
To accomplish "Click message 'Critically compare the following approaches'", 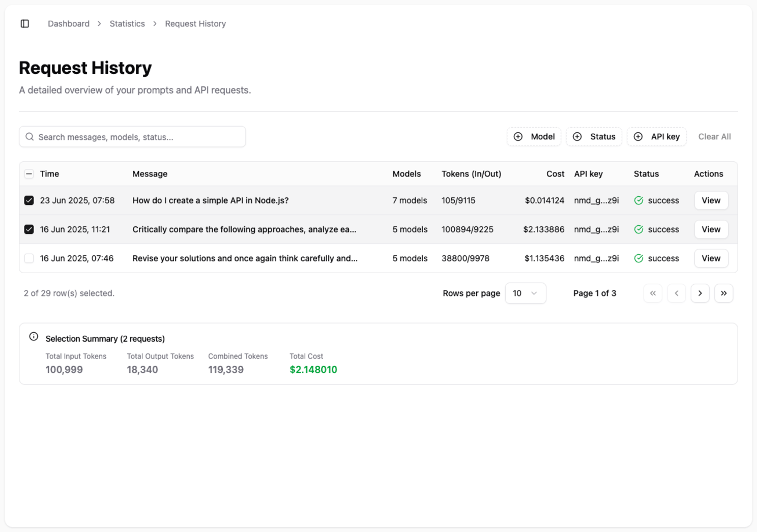I will click(x=244, y=229).
